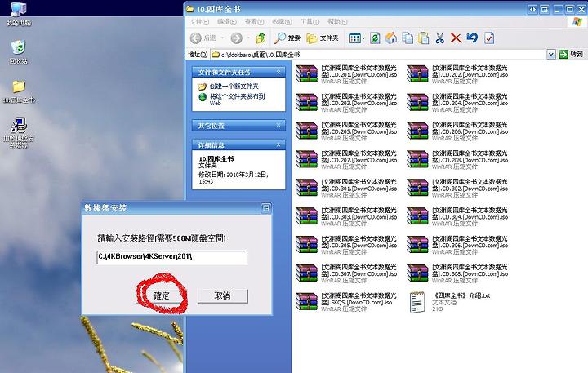Select the 10.四库全书 desktop folder
Screen dimensions: 588x373
(19, 92)
